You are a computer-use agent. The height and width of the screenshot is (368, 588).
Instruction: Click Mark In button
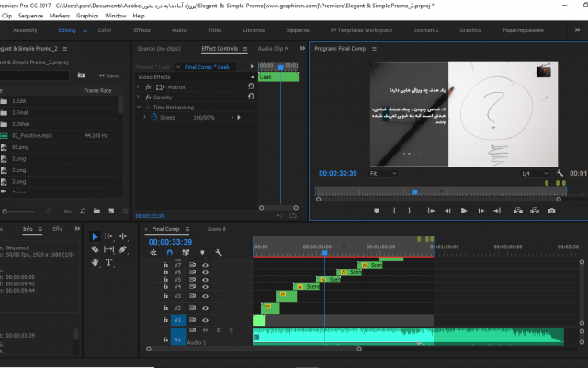point(394,211)
